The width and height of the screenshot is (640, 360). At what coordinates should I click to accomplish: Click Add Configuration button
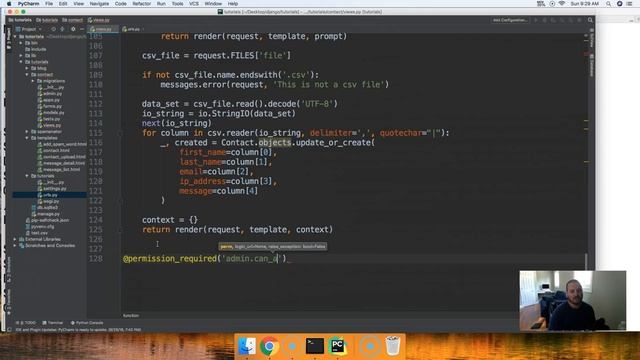(x=510, y=20)
